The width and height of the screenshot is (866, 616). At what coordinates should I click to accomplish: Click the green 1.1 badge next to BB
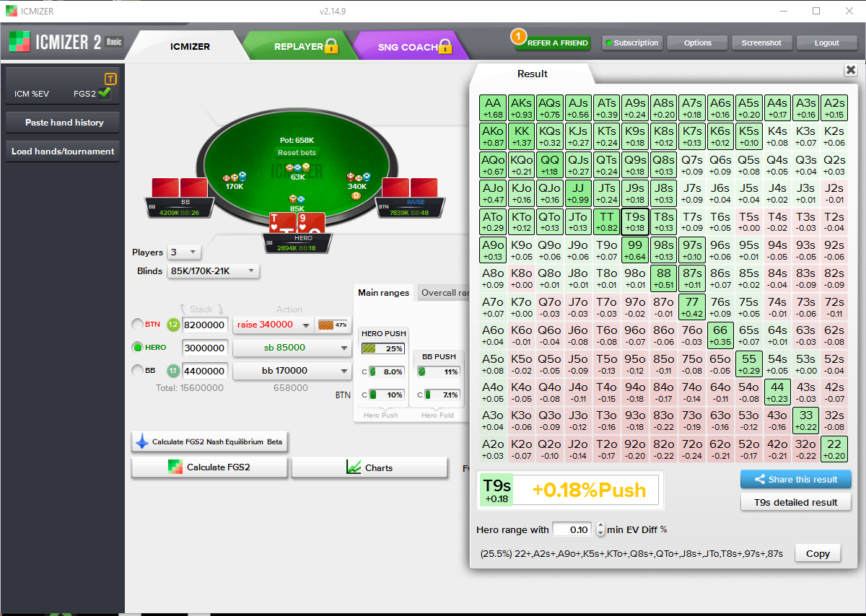[x=173, y=371]
